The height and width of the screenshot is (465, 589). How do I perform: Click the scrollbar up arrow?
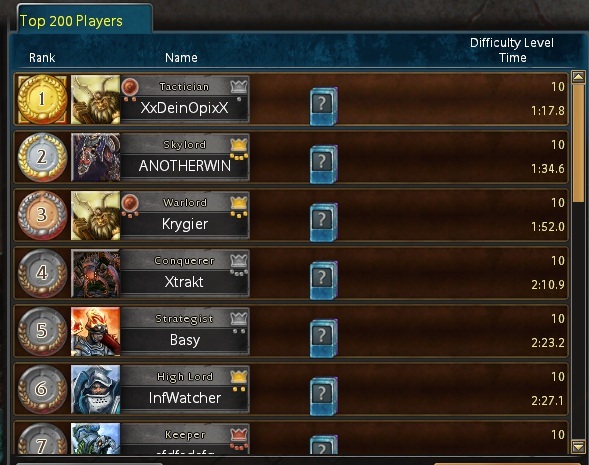pyautogui.click(x=578, y=77)
